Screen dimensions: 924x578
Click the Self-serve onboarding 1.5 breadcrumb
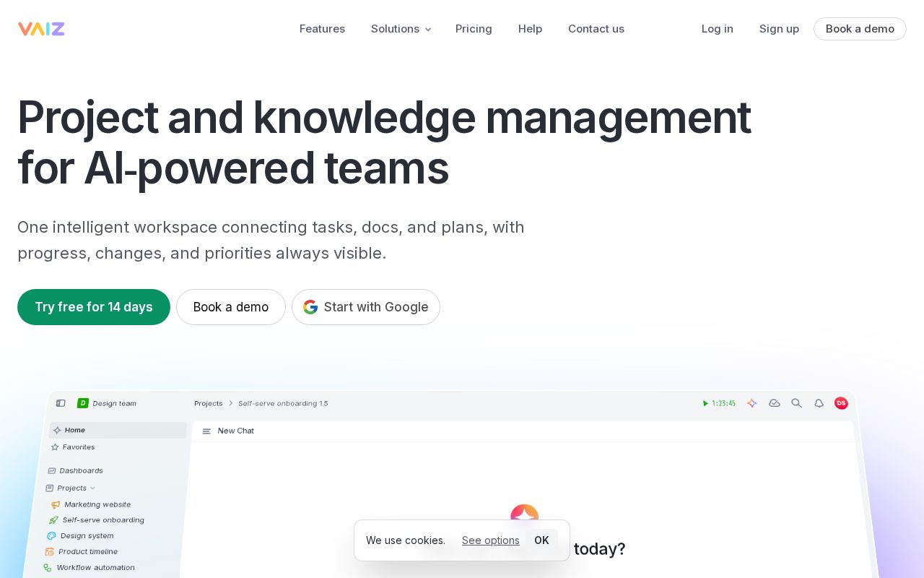click(x=283, y=403)
